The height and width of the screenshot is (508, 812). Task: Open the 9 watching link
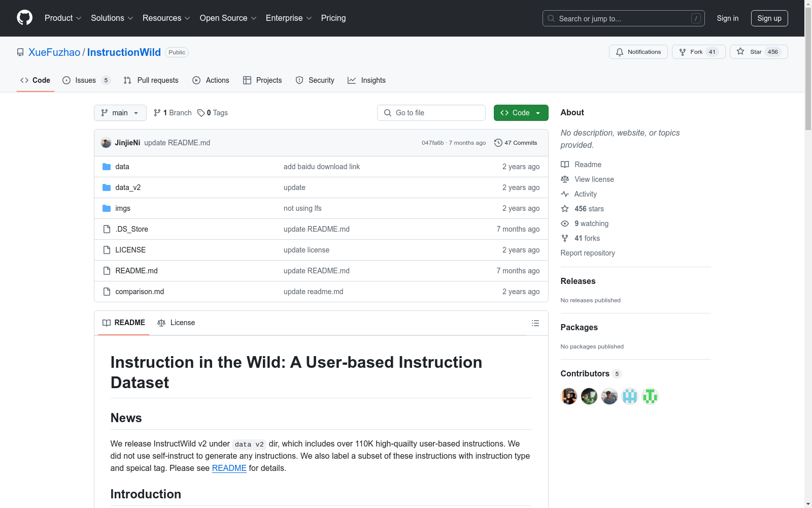pyautogui.click(x=585, y=224)
